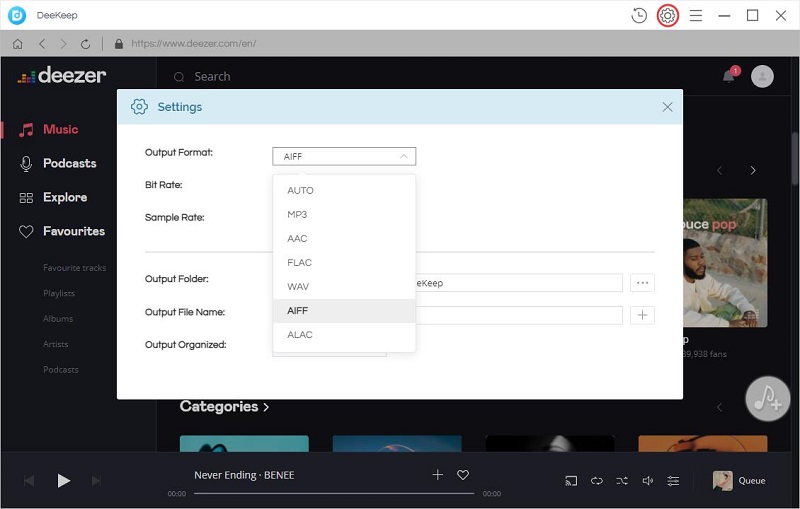Open Podcasts sub-link under Favourites

pyautogui.click(x=61, y=370)
